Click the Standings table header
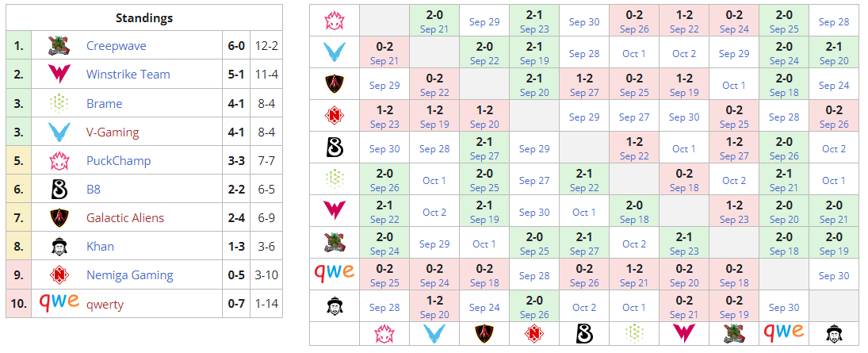The height and width of the screenshot is (353, 868). [x=143, y=18]
